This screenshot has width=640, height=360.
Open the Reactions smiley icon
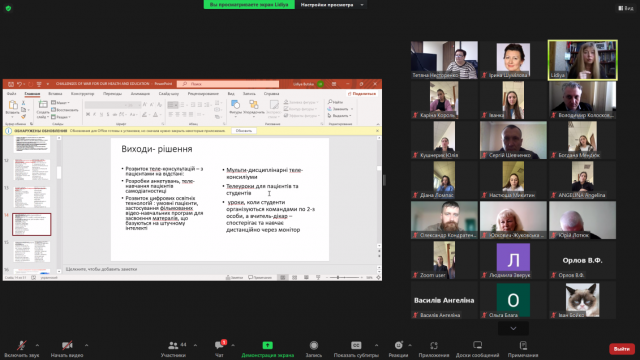pyautogui.click(x=398, y=345)
